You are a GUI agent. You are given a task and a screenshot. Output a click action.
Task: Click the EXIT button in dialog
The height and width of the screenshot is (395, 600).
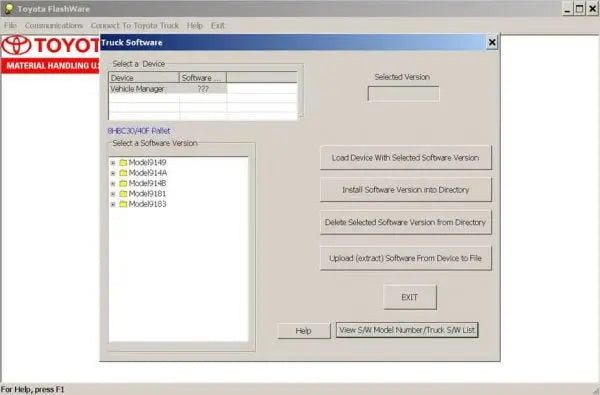point(410,297)
